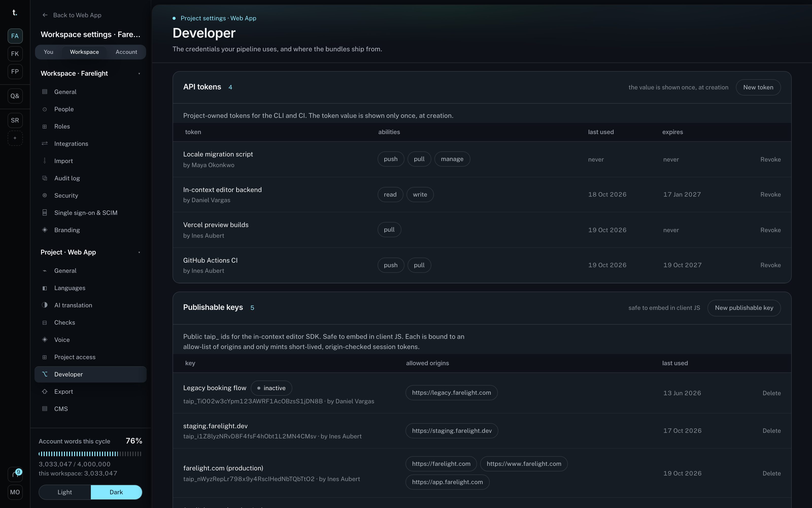812x508 pixels.
Task: Click the AI translation half-circle icon
Action: (x=45, y=305)
